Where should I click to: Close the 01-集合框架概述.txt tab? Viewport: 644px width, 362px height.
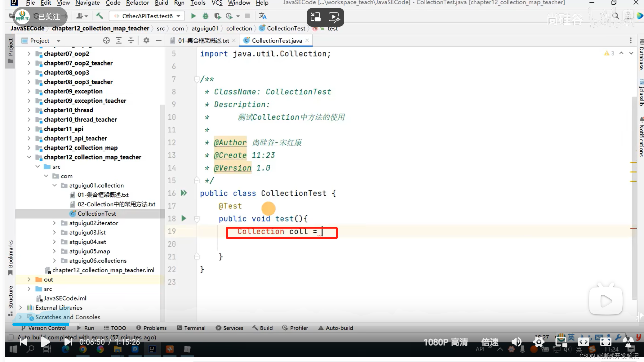234,40
